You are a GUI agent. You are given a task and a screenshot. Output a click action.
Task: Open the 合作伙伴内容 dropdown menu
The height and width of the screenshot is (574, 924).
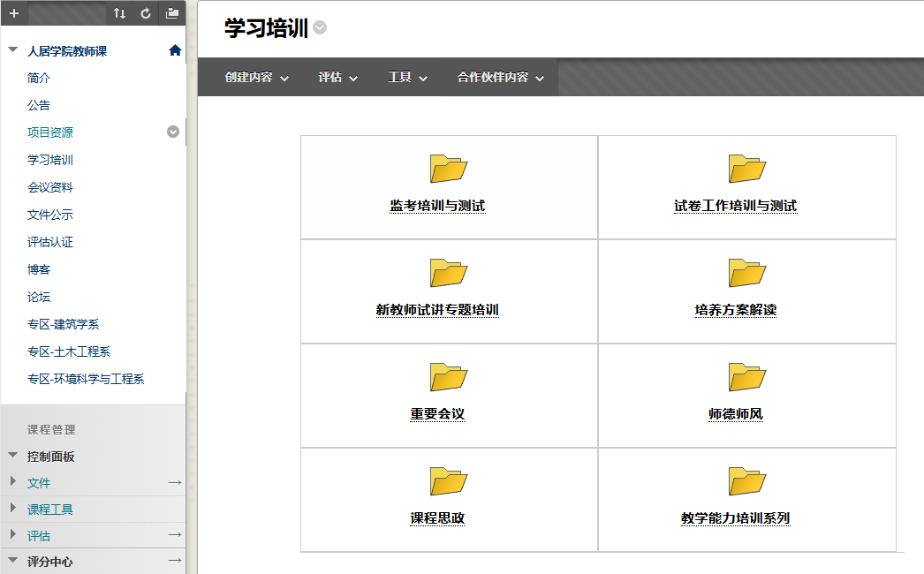[x=501, y=78]
